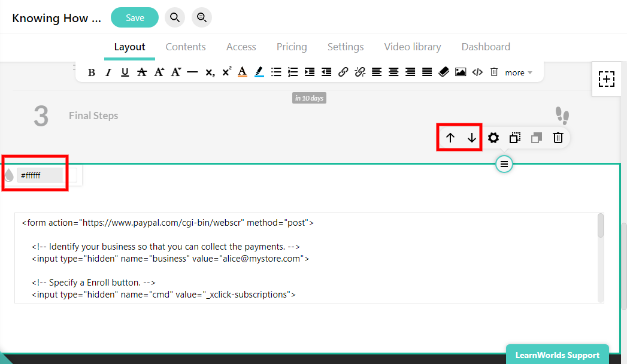The image size is (627, 364).
Task: Click the background color droplet icon
Action: coord(9,175)
